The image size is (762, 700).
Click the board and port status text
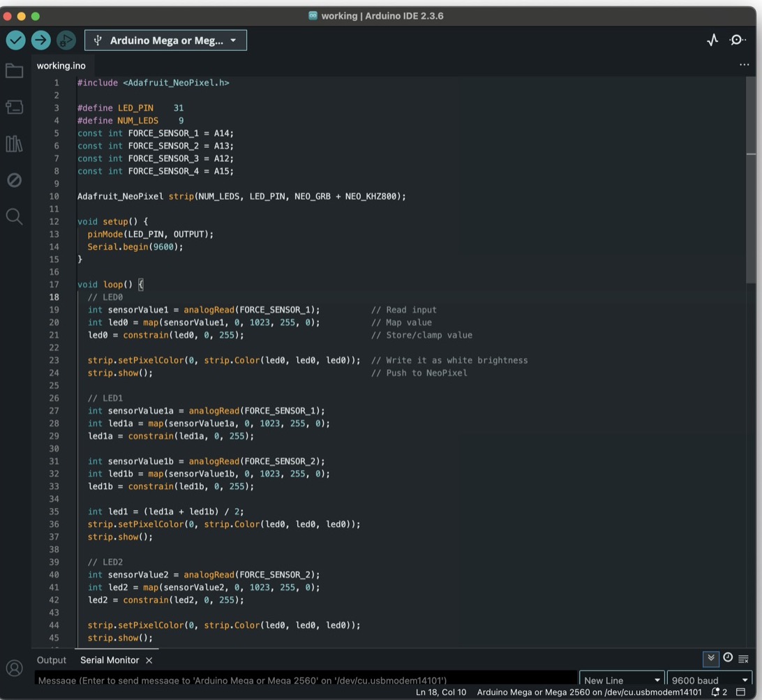click(589, 692)
